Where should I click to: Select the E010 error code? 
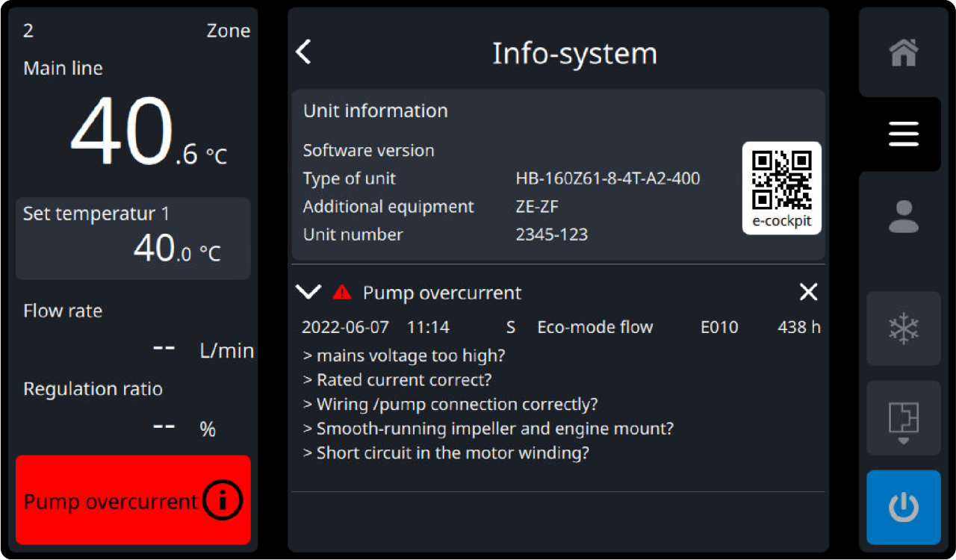click(718, 327)
